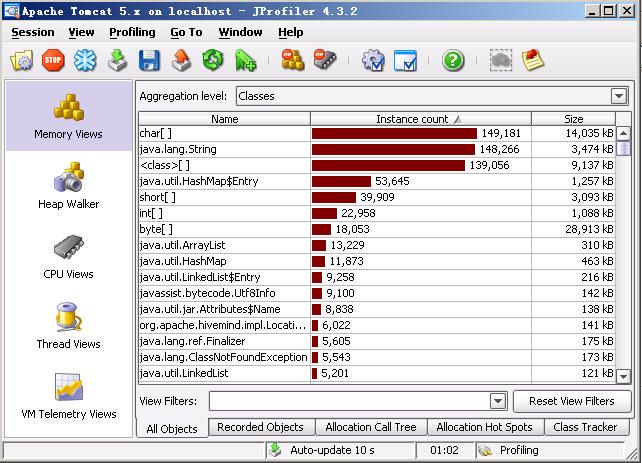Viewport: 642px width, 463px height.
Task: Click Reset View Filters button
Action: [572, 401]
